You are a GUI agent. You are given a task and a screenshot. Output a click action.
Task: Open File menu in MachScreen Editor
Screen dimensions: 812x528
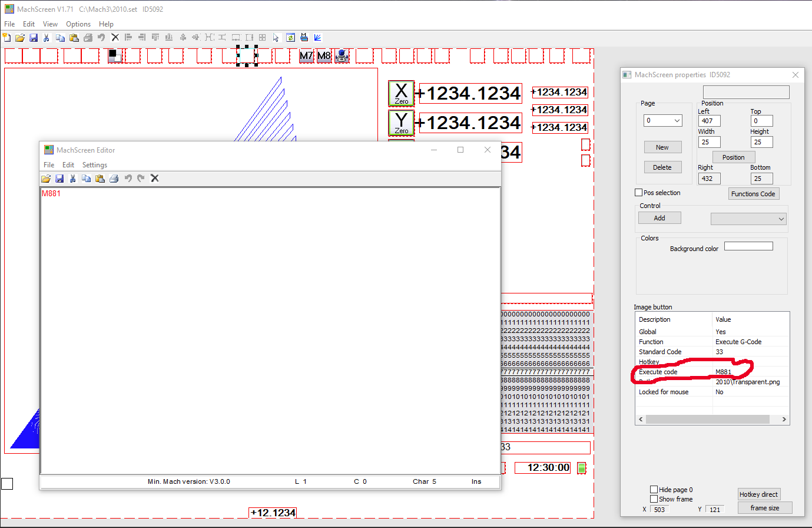coord(49,165)
